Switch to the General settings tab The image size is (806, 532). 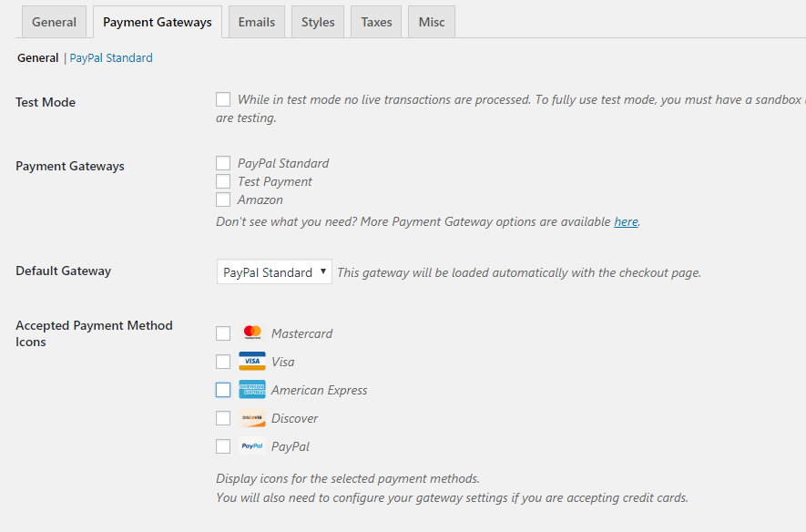(x=54, y=22)
